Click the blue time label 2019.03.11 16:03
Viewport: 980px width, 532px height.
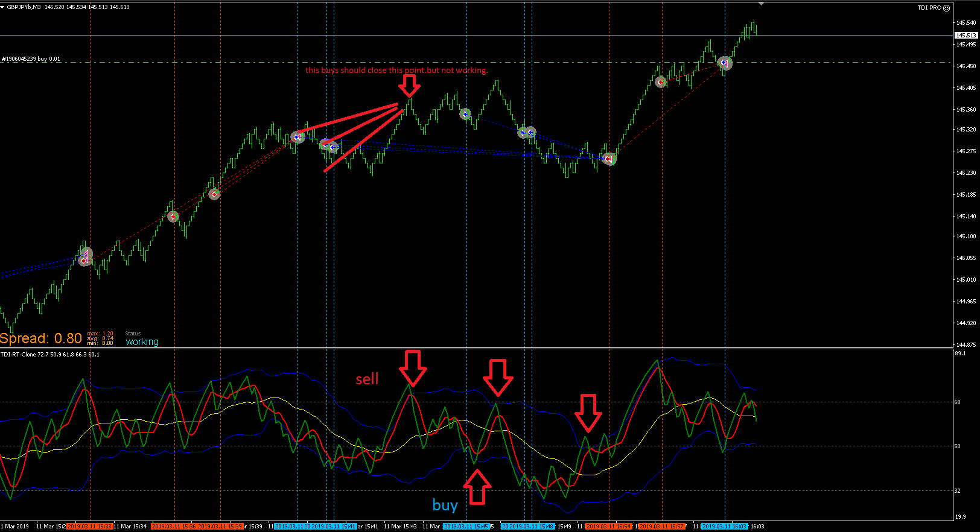[x=724, y=527]
